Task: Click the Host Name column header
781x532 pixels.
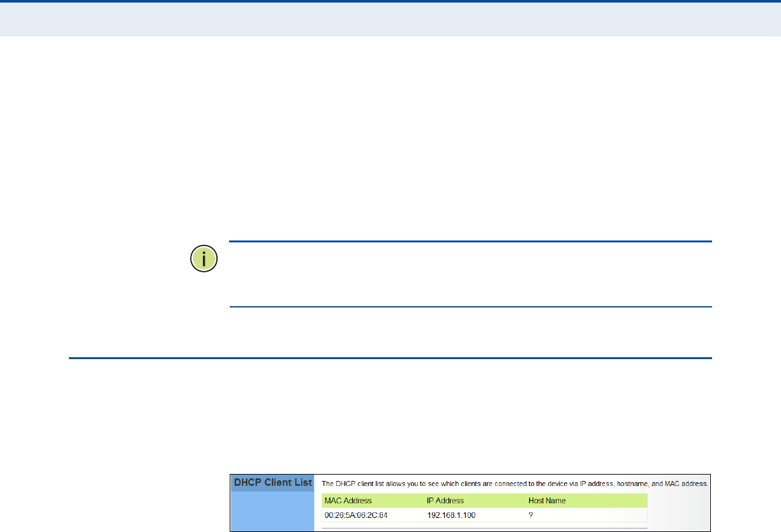Action: coord(547,501)
